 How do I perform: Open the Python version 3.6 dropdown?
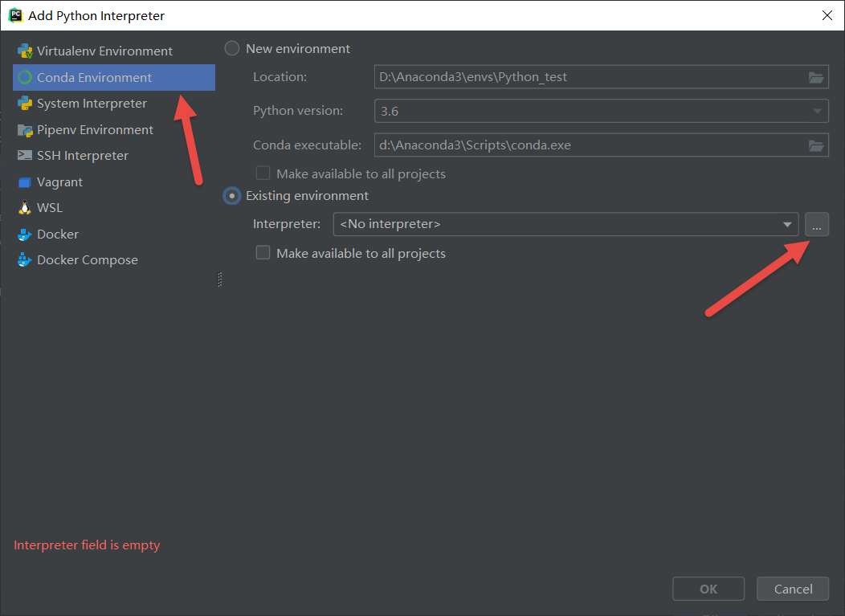pos(602,111)
